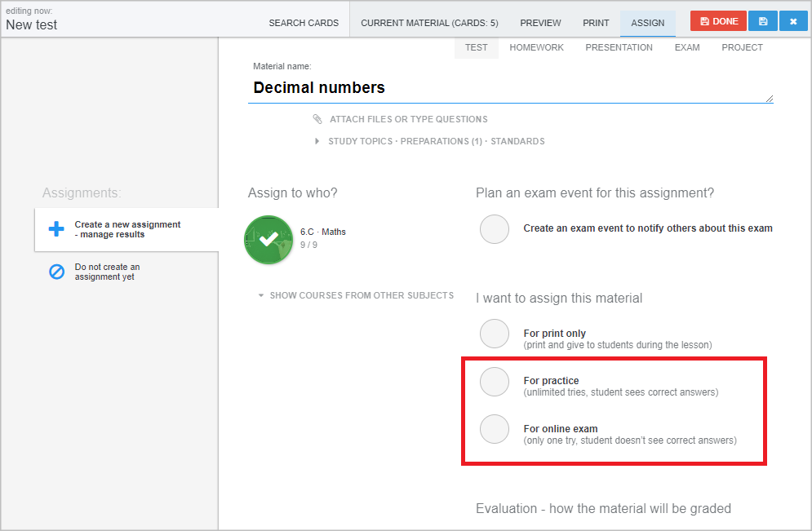
Task: Select the For practice radio circle
Action: click(x=495, y=382)
